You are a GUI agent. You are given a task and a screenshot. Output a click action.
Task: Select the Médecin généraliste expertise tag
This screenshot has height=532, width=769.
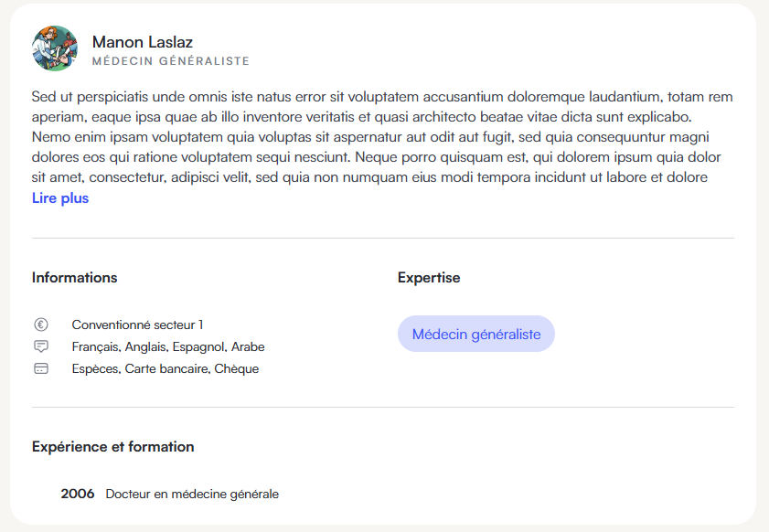(476, 334)
